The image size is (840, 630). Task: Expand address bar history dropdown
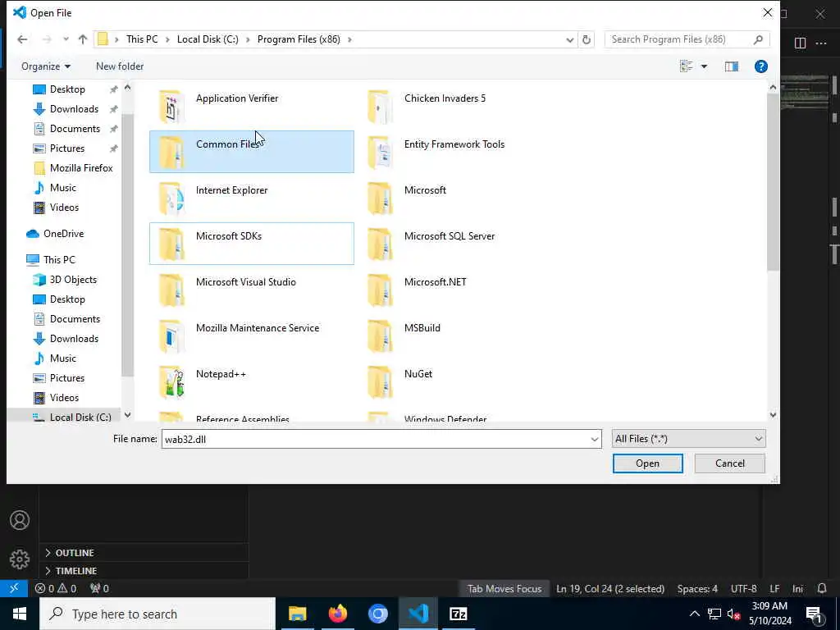tap(569, 39)
